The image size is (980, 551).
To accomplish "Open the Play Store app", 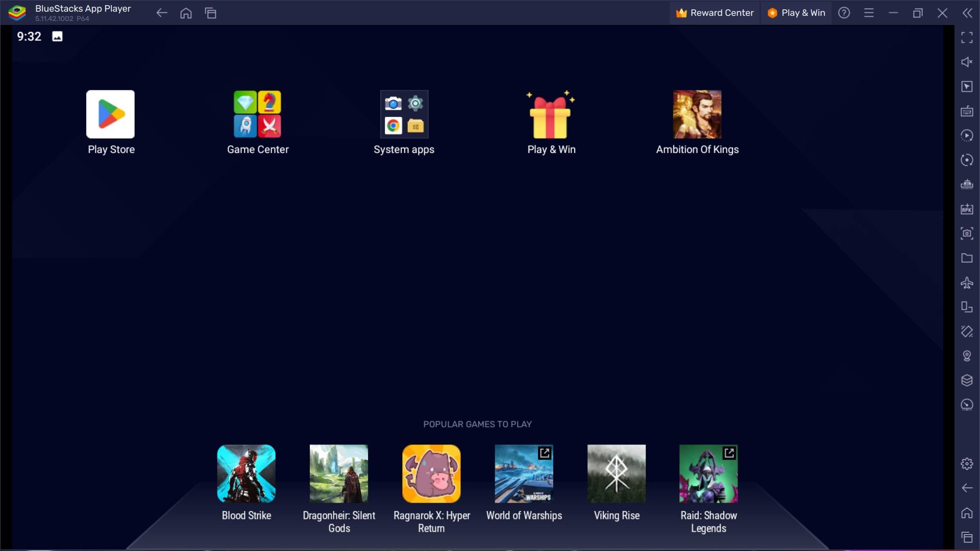I will tap(110, 114).
